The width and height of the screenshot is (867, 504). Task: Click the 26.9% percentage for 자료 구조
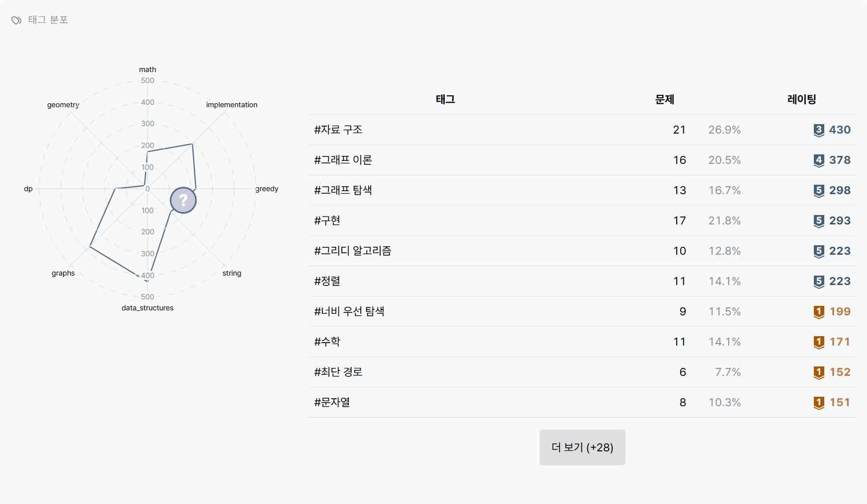click(x=724, y=130)
